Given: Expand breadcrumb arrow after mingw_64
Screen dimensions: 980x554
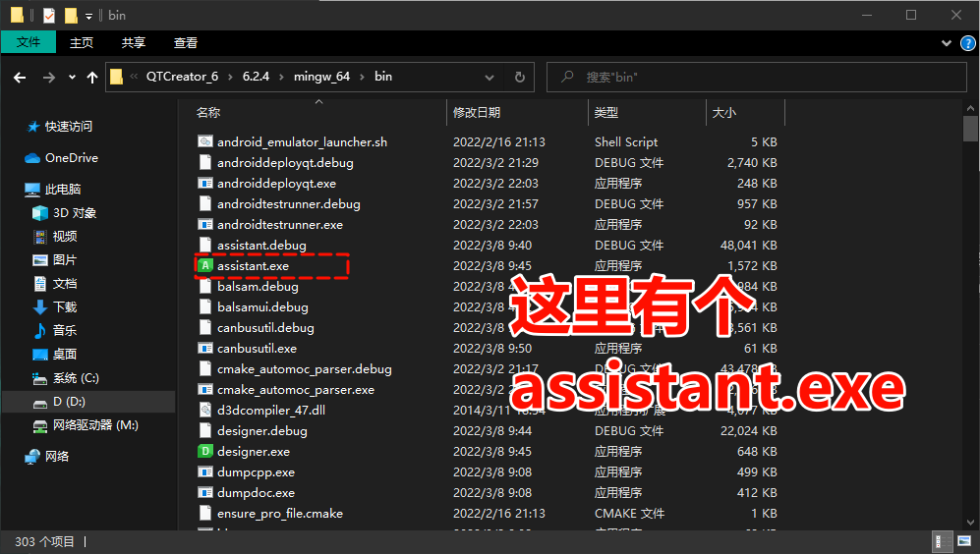Looking at the screenshot, I should [362, 77].
